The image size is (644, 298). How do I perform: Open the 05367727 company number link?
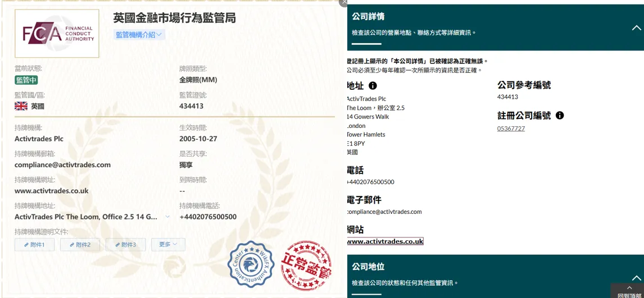pos(511,129)
